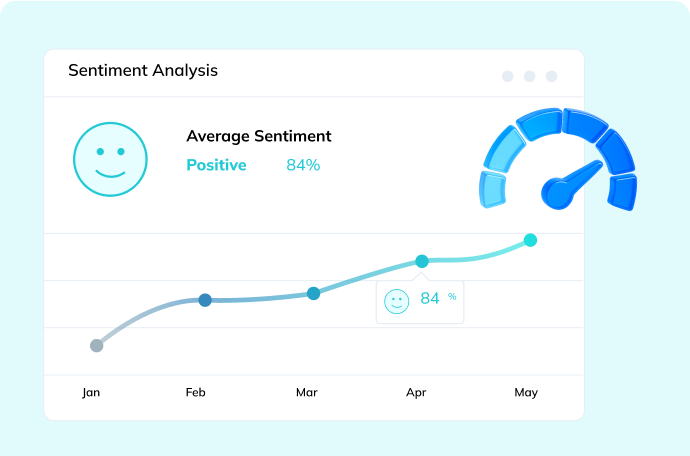Click the May label on the x-axis
The width and height of the screenshot is (690, 456).
(x=526, y=393)
